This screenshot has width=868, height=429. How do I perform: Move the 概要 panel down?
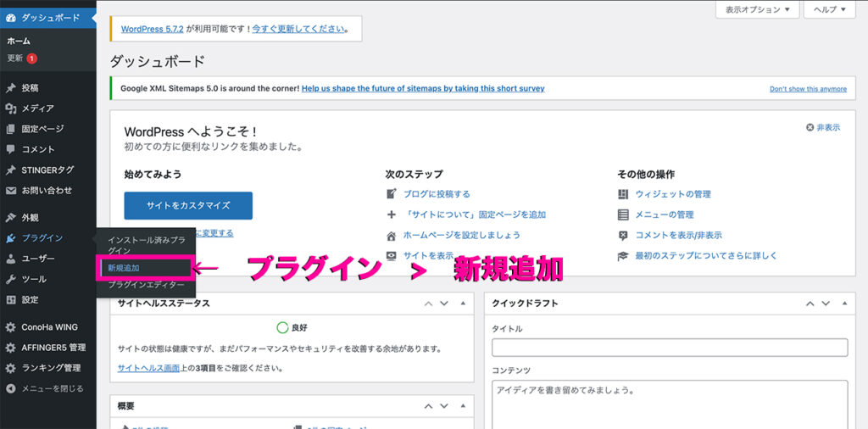click(x=444, y=406)
